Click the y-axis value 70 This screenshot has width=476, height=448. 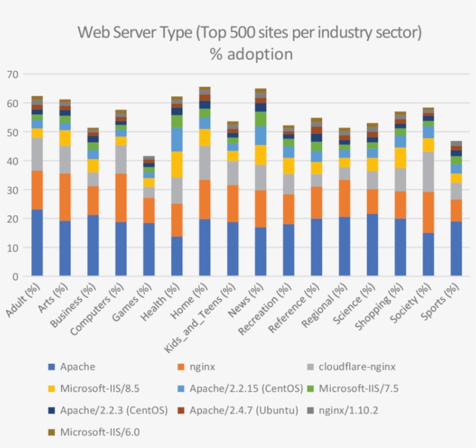point(12,75)
